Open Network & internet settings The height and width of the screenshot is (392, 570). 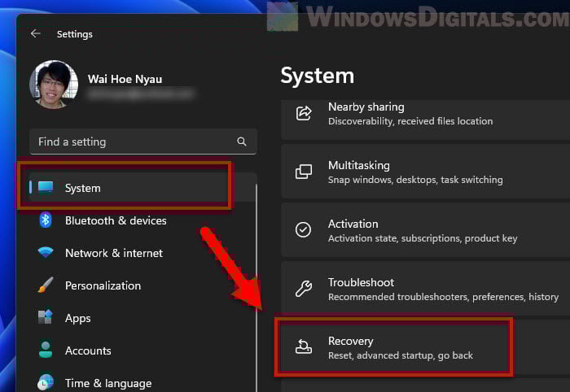[x=142, y=253]
